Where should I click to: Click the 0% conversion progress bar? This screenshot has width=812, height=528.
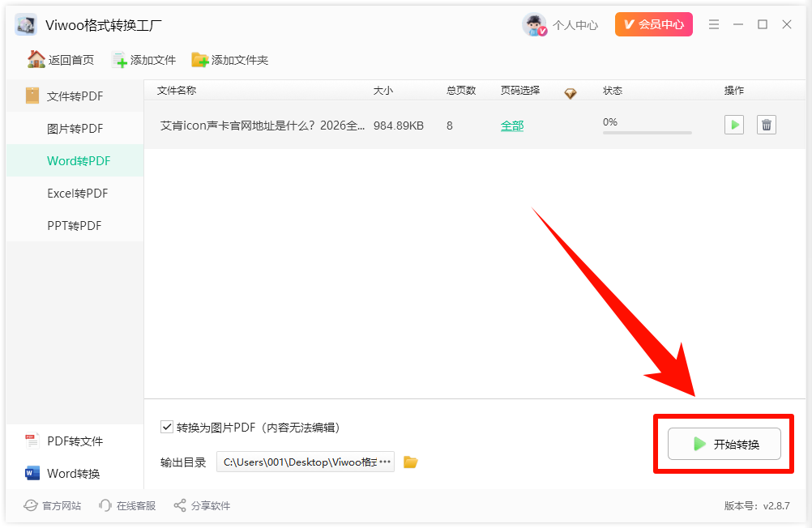[x=647, y=133]
